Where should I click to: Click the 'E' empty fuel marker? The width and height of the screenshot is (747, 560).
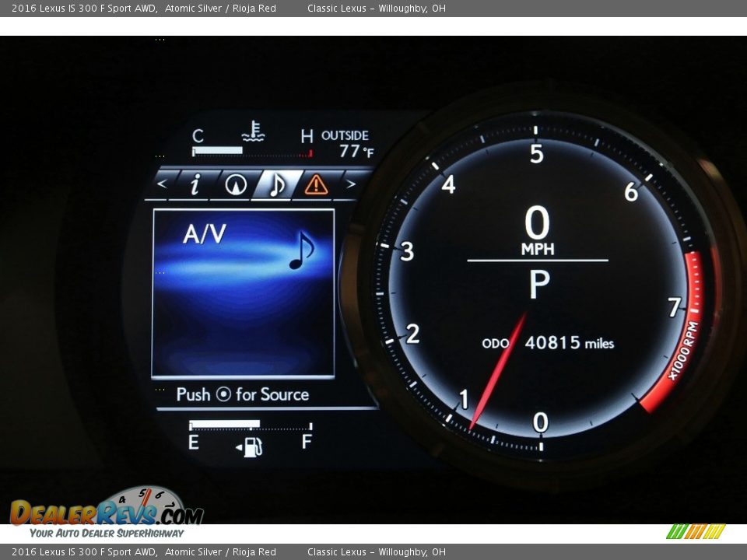[194, 443]
